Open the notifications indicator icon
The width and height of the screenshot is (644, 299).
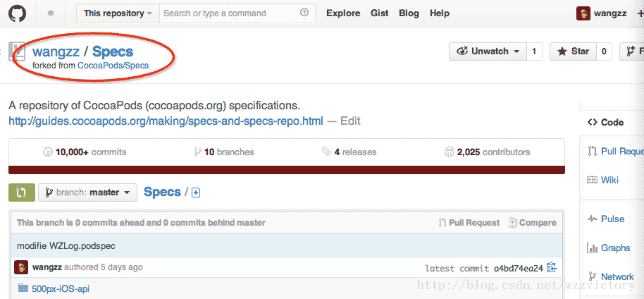51,13
